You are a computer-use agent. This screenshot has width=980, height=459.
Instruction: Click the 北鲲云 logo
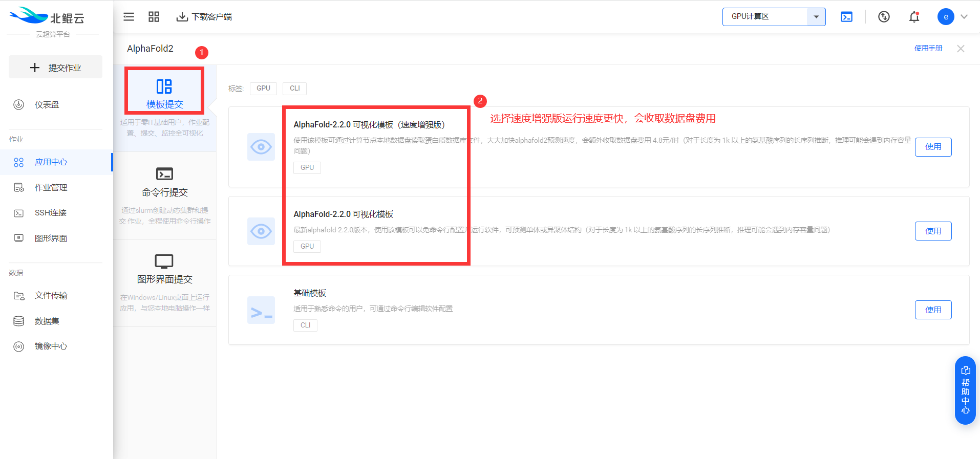coord(47,16)
